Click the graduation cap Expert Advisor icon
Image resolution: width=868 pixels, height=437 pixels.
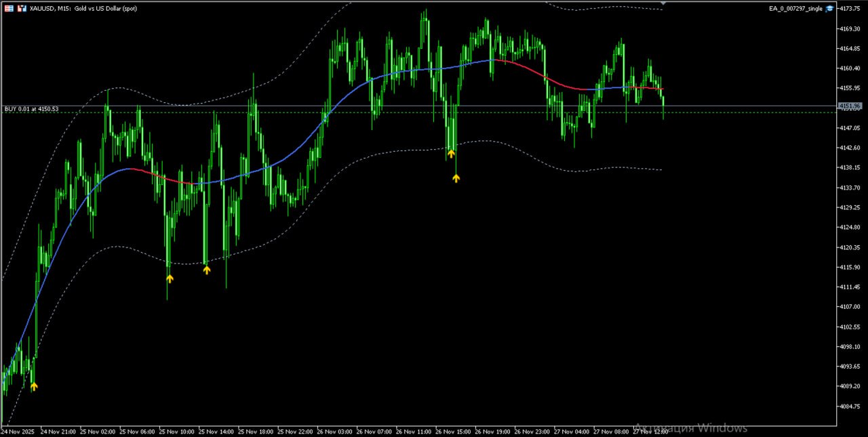tap(830, 8)
